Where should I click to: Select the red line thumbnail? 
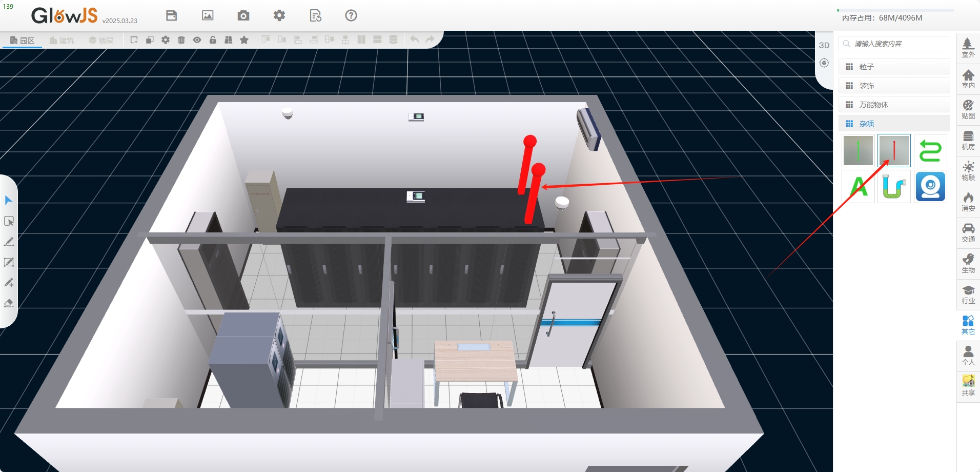[894, 150]
